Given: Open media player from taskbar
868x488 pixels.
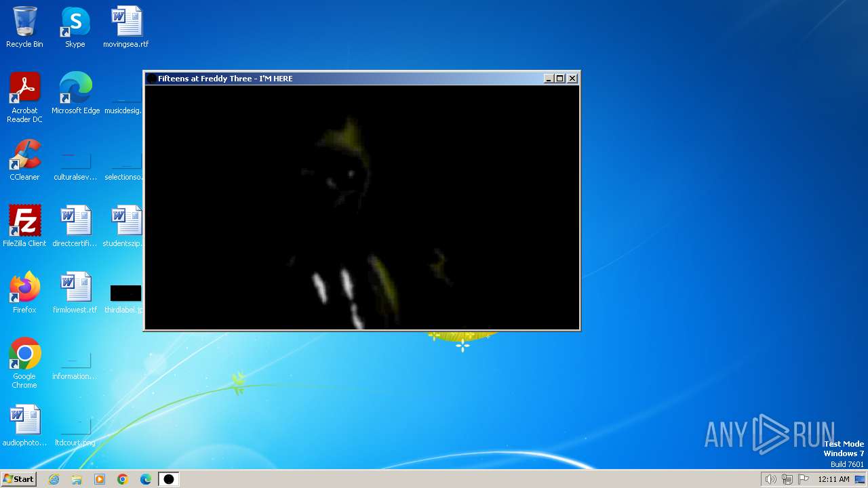Looking at the screenshot, I should pyautogui.click(x=100, y=479).
